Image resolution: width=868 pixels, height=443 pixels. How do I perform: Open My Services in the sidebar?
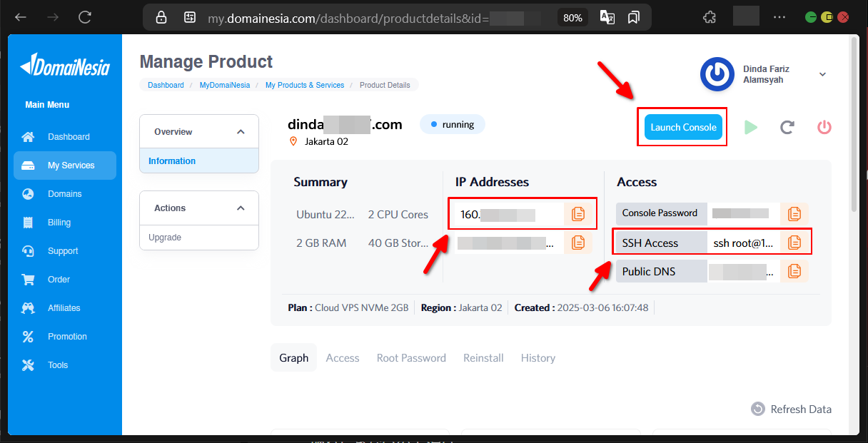(x=65, y=166)
